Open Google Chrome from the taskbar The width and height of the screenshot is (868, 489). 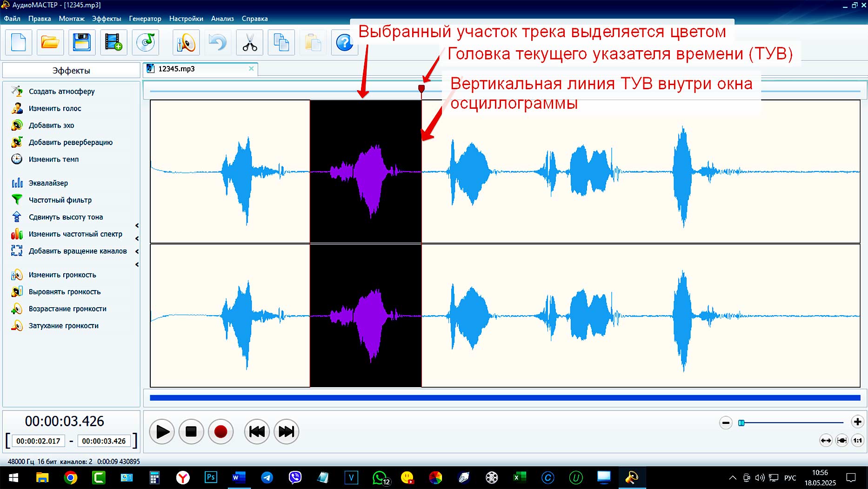71,477
